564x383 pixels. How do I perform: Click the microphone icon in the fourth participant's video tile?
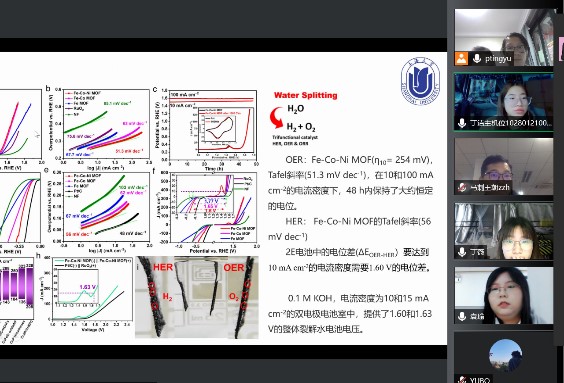(x=462, y=252)
